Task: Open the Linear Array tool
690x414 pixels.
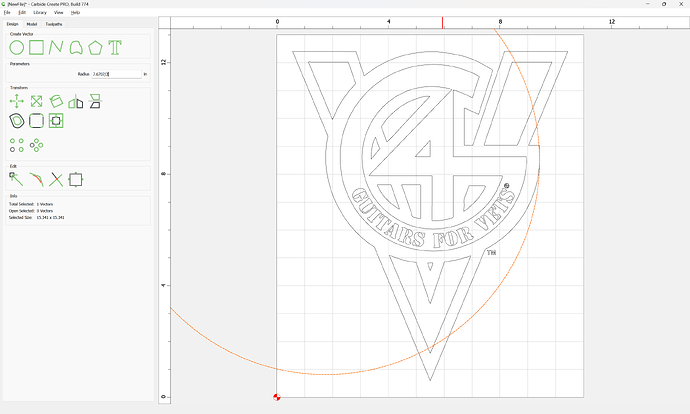Action: (x=17, y=145)
